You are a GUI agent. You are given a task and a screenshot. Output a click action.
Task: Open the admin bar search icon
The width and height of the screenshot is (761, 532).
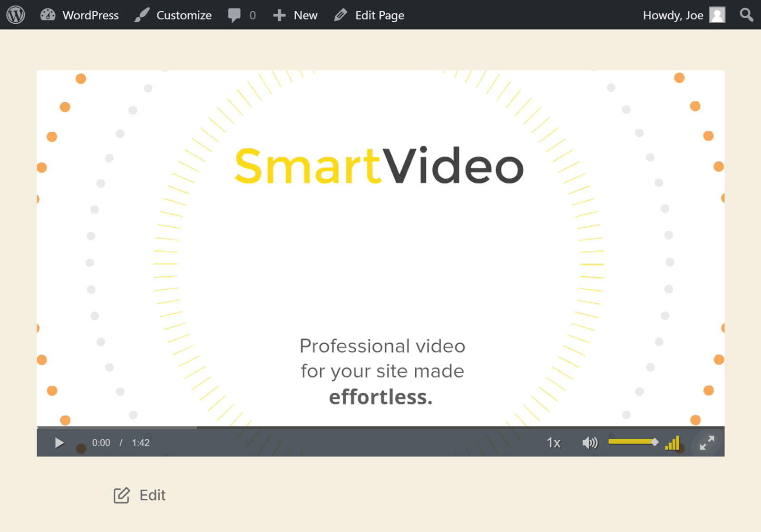pyautogui.click(x=747, y=15)
